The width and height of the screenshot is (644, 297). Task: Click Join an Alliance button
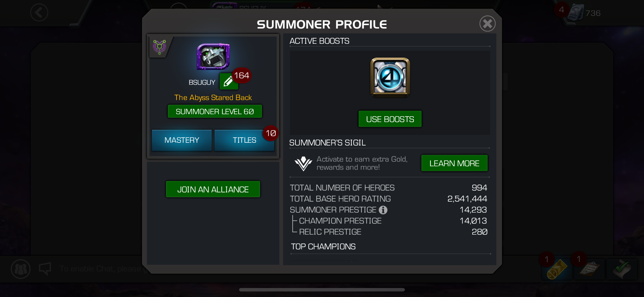click(213, 189)
